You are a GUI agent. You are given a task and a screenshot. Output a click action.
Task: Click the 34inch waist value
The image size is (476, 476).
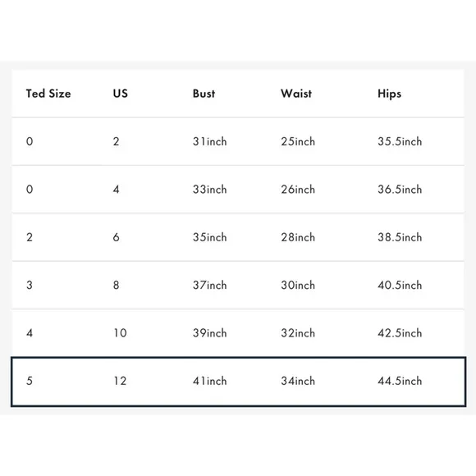tap(297, 381)
